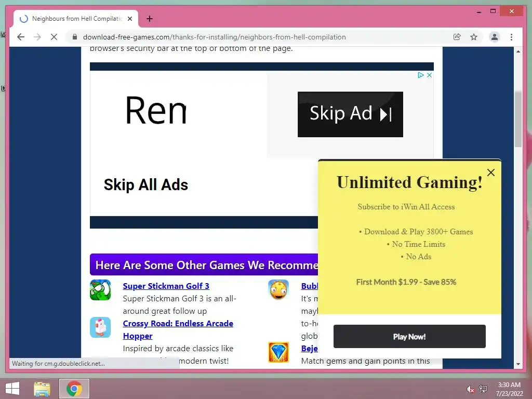Click the vertical scrollbar thumb
This screenshot has width=532, height=399.
point(518,119)
